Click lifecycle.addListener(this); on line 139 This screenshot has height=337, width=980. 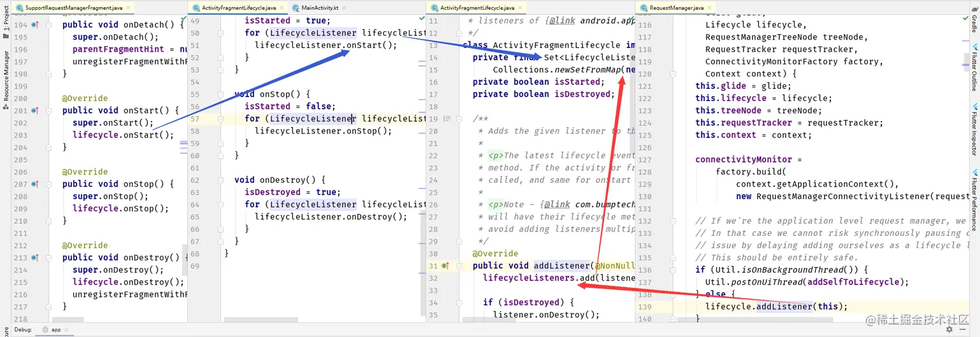point(776,307)
